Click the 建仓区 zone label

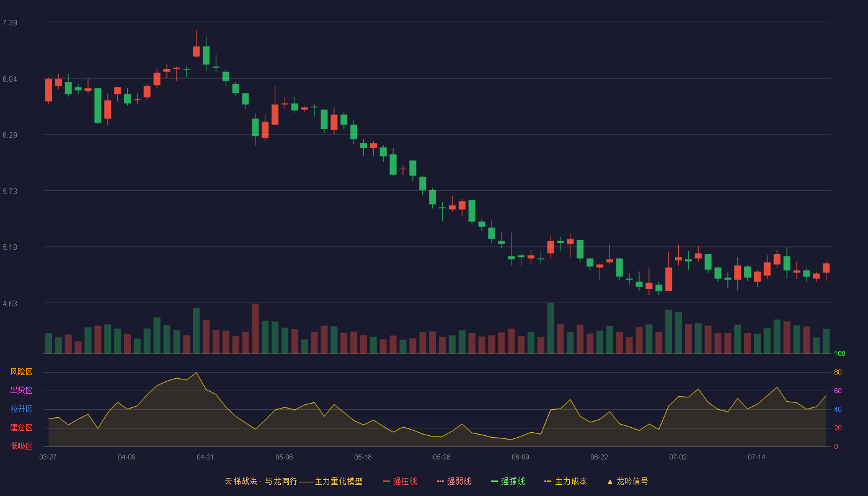pyautogui.click(x=21, y=428)
